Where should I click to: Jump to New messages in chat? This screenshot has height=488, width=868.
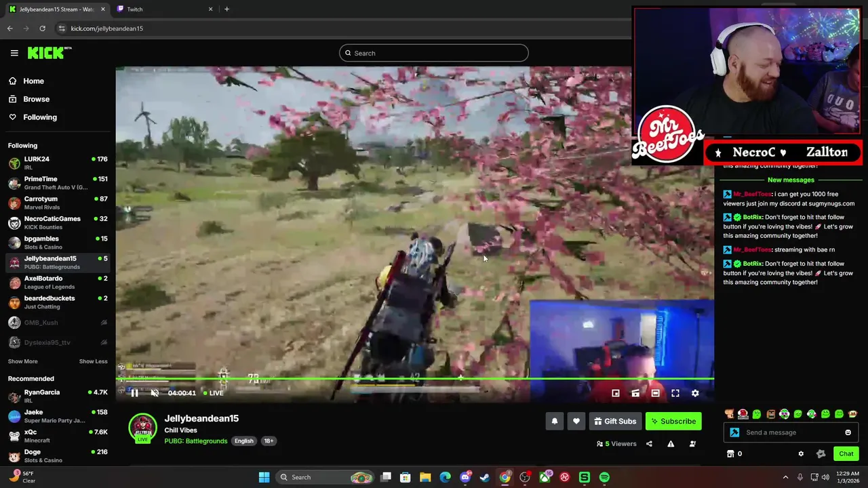point(791,180)
